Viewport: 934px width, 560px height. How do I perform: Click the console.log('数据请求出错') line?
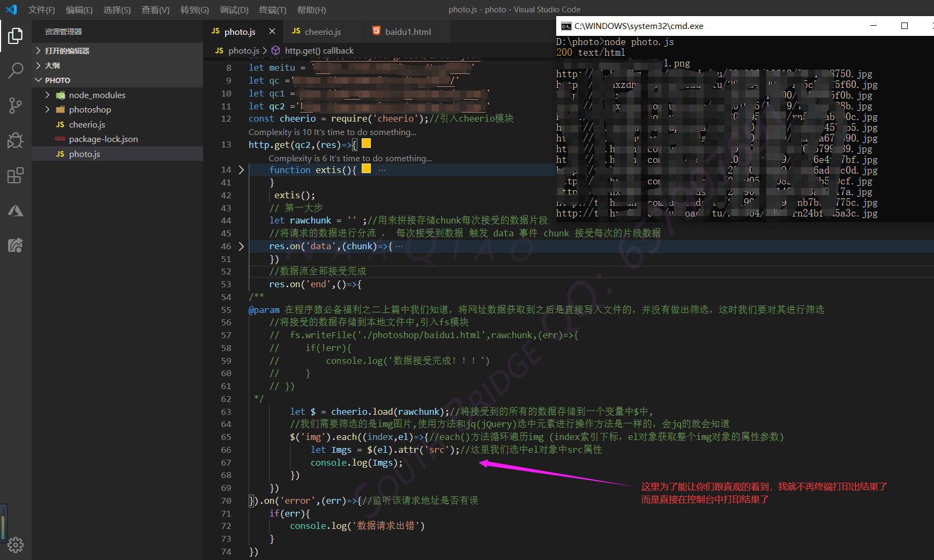point(357,526)
